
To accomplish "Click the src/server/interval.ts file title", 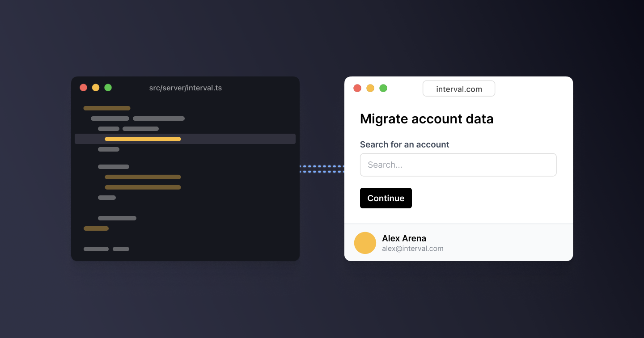I will pos(186,88).
